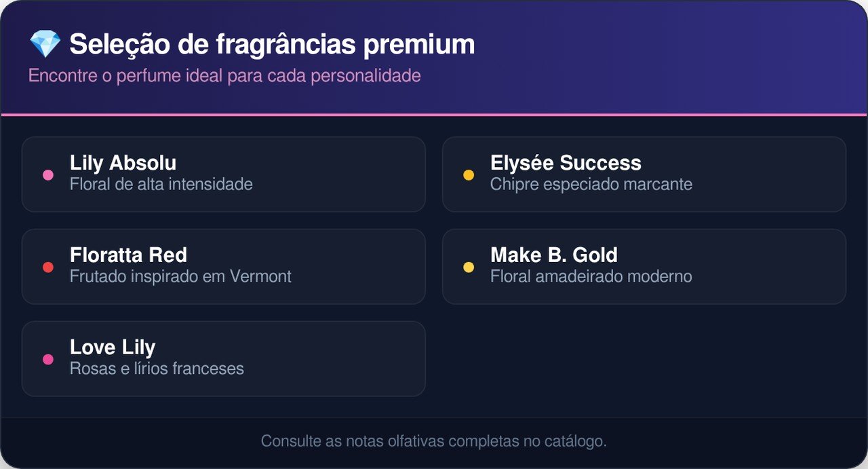The width and height of the screenshot is (868, 469).
Task: Click 'Frutado inspirado em Vermont' description
Action: (180, 276)
